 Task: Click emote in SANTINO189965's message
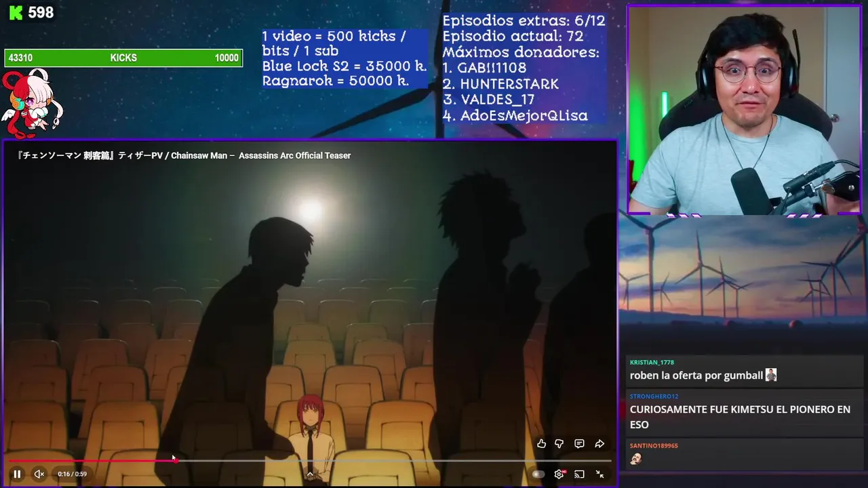(x=636, y=459)
